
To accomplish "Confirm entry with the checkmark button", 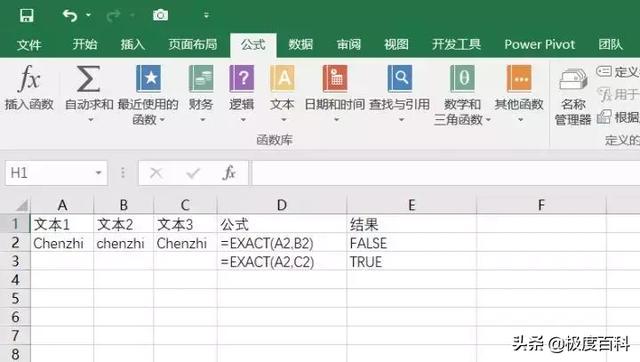I will [193, 173].
